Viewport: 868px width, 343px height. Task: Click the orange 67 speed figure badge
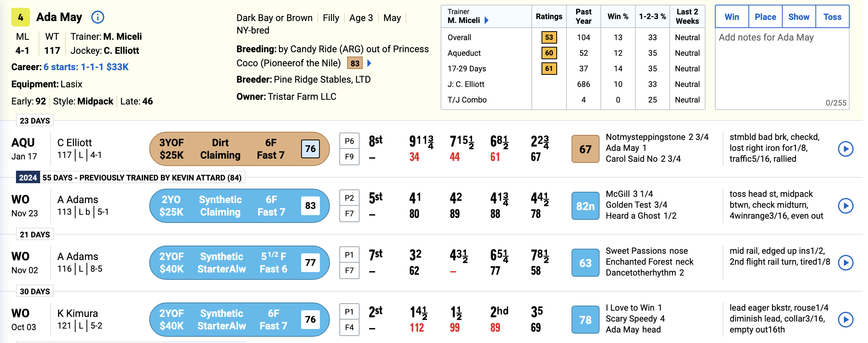[585, 149]
